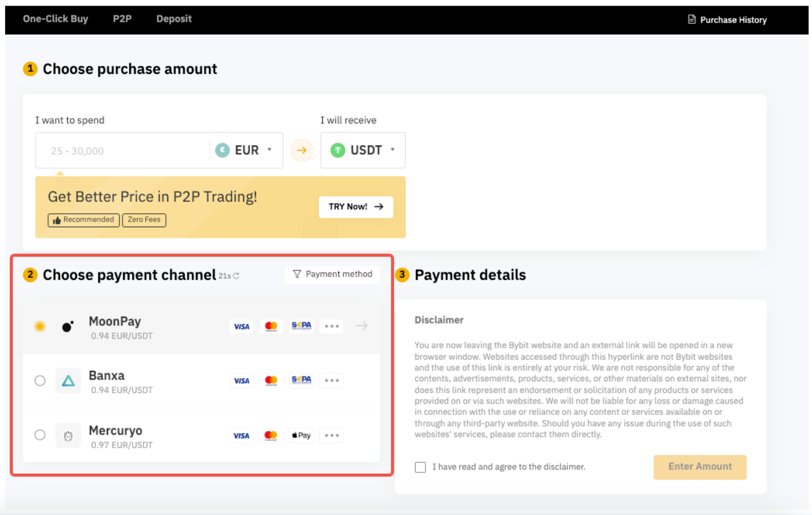This screenshot has height=515, width=812.
Task: Click the orange swap arrow icon
Action: pyautogui.click(x=302, y=150)
